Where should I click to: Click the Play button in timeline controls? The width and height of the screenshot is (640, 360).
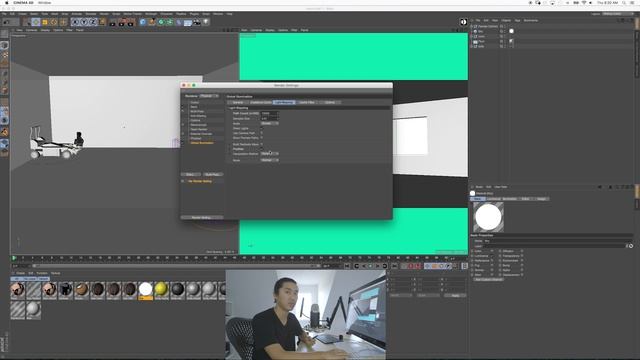(x=370, y=266)
